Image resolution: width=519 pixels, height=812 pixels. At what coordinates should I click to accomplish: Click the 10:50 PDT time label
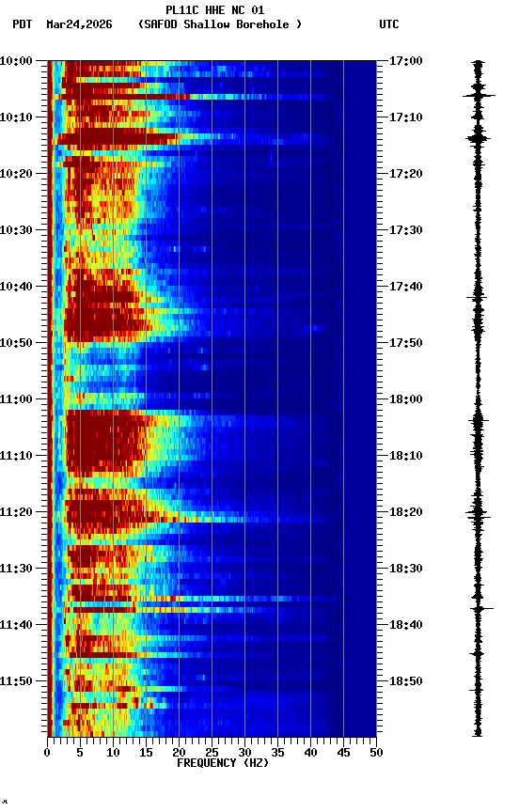[x=16, y=343]
